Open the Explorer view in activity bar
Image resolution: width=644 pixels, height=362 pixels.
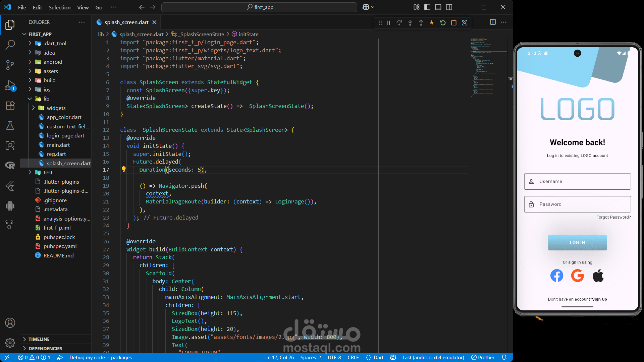[10, 25]
